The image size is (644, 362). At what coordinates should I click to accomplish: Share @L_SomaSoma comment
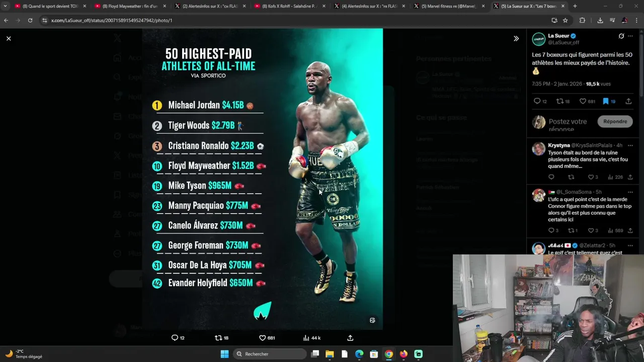point(630,230)
